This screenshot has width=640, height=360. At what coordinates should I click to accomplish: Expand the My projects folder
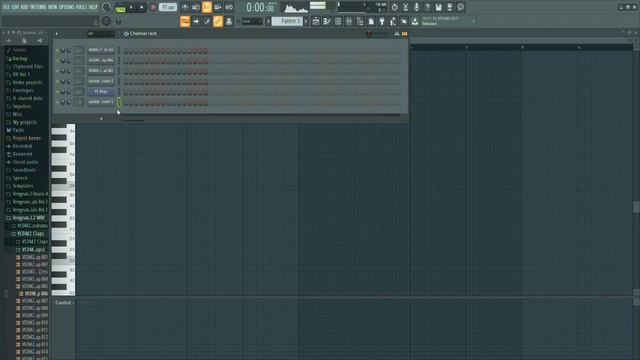24,122
